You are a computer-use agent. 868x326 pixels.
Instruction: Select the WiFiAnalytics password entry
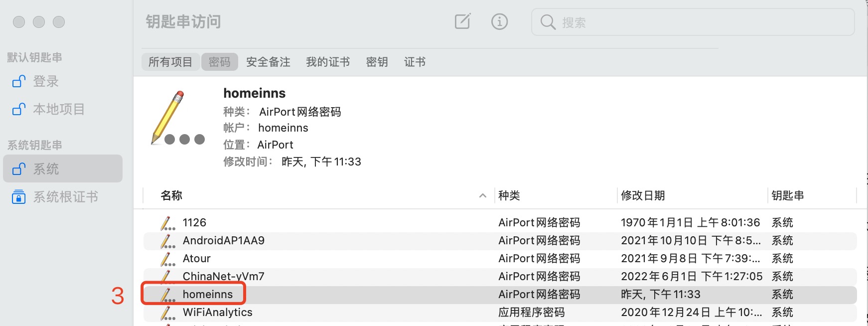[500, 312]
